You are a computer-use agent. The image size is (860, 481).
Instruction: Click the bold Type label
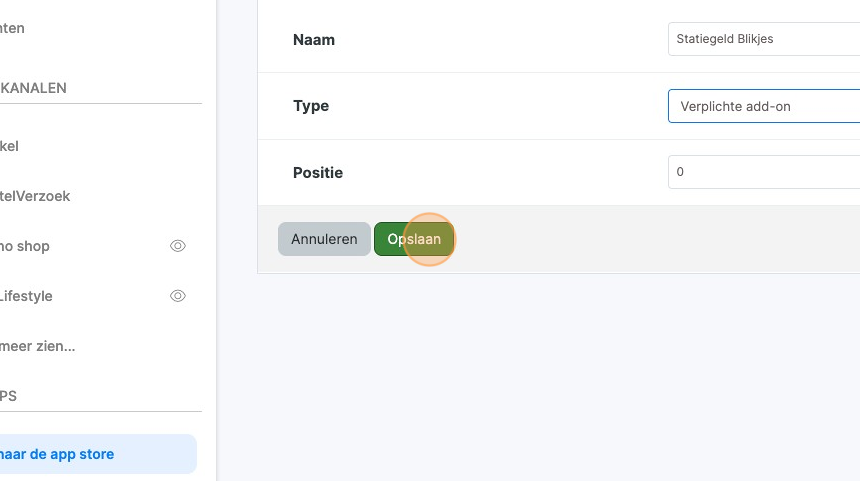coord(311,106)
